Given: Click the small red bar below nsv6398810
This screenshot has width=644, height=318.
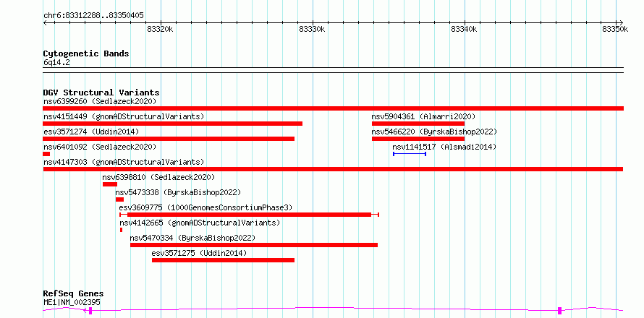Looking at the screenshot, I should [x=110, y=184].
